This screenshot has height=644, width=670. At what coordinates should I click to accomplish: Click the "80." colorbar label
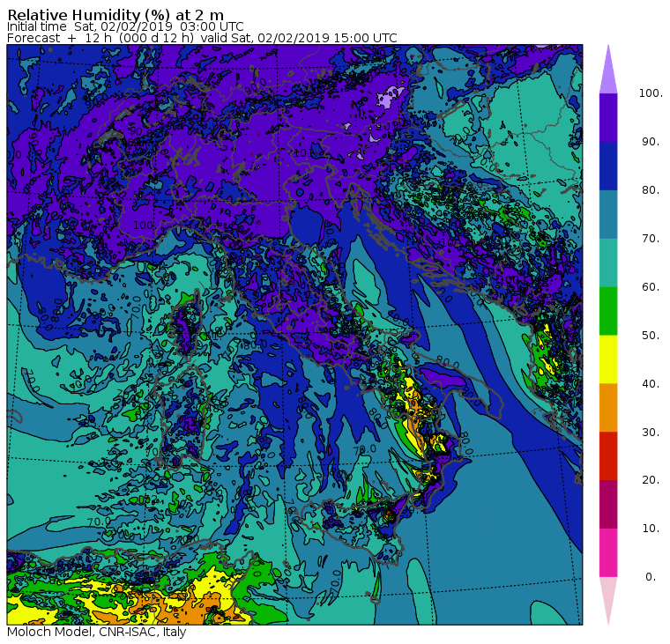click(651, 190)
